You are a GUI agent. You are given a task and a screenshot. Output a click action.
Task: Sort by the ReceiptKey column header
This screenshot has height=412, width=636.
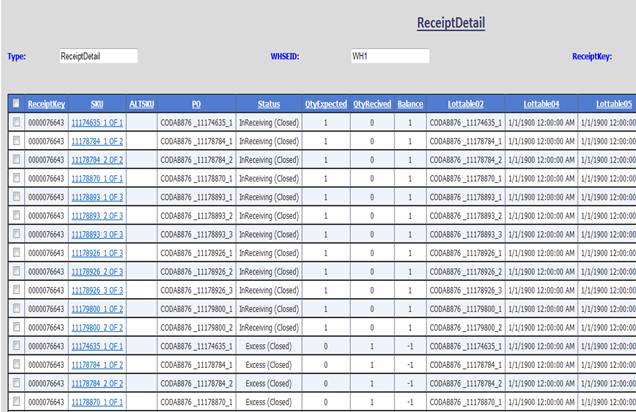click(x=46, y=105)
